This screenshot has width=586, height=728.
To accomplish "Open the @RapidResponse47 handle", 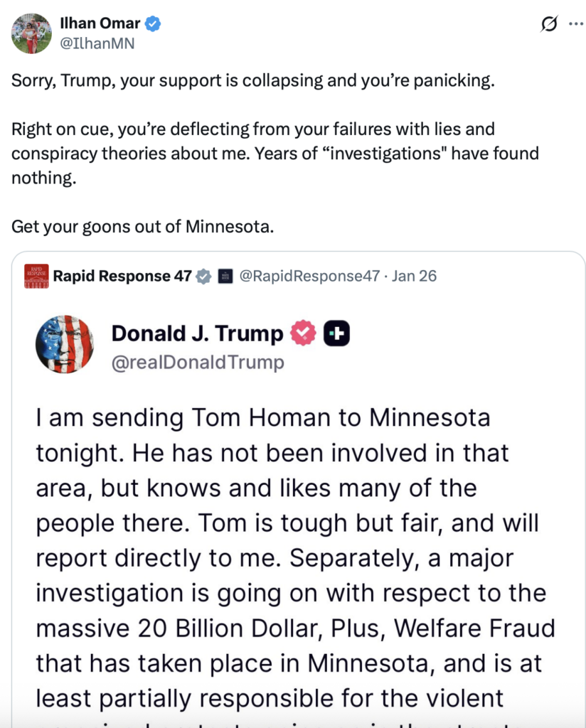I will pos(309,277).
